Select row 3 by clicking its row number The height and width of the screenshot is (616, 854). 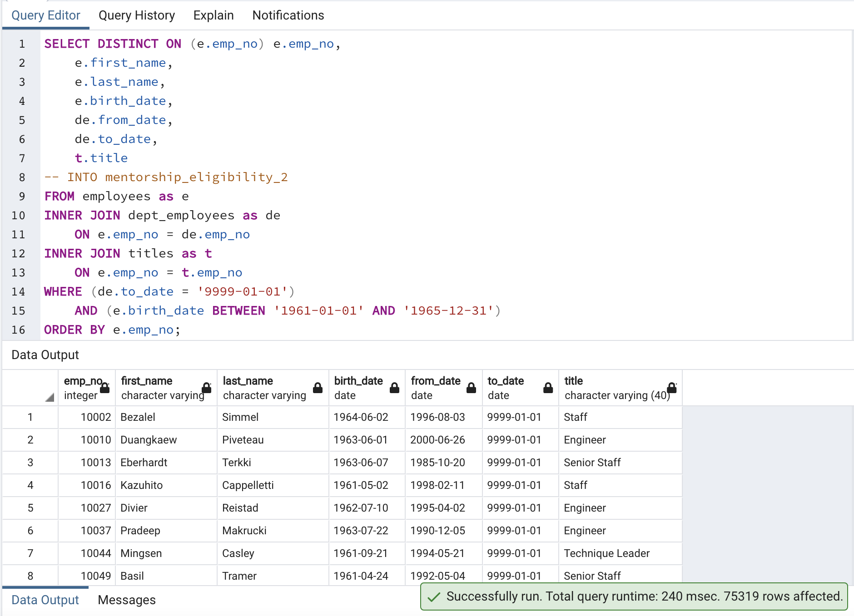(x=30, y=462)
